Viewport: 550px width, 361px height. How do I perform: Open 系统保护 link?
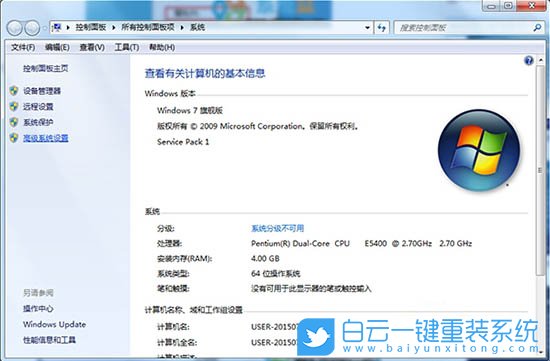click(38, 122)
